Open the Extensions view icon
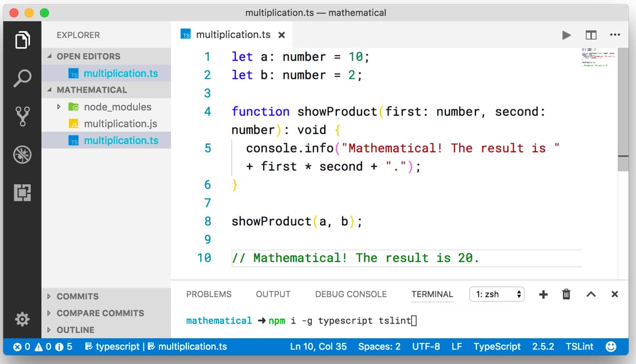Image resolution: width=636 pixels, height=364 pixels. (22, 193)
